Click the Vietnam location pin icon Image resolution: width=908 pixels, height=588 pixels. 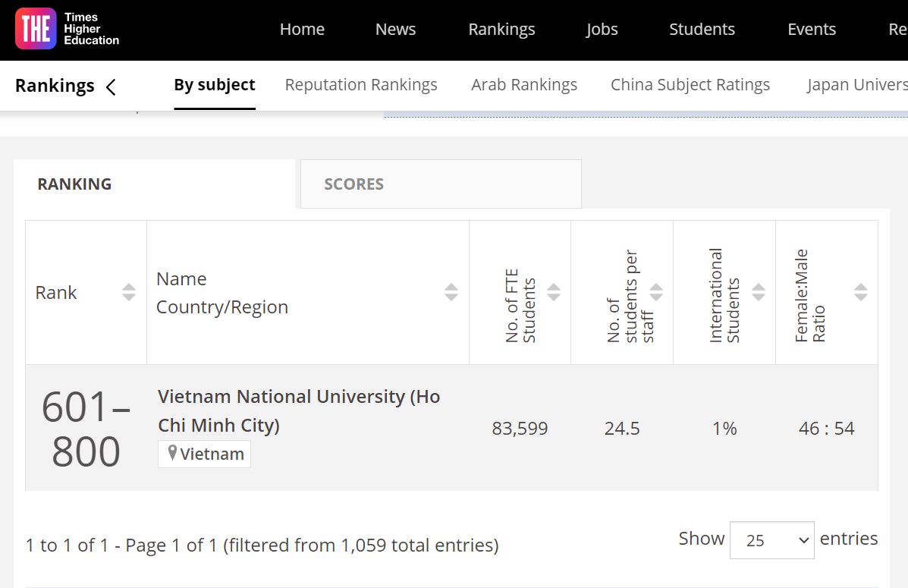coord(172,453)
